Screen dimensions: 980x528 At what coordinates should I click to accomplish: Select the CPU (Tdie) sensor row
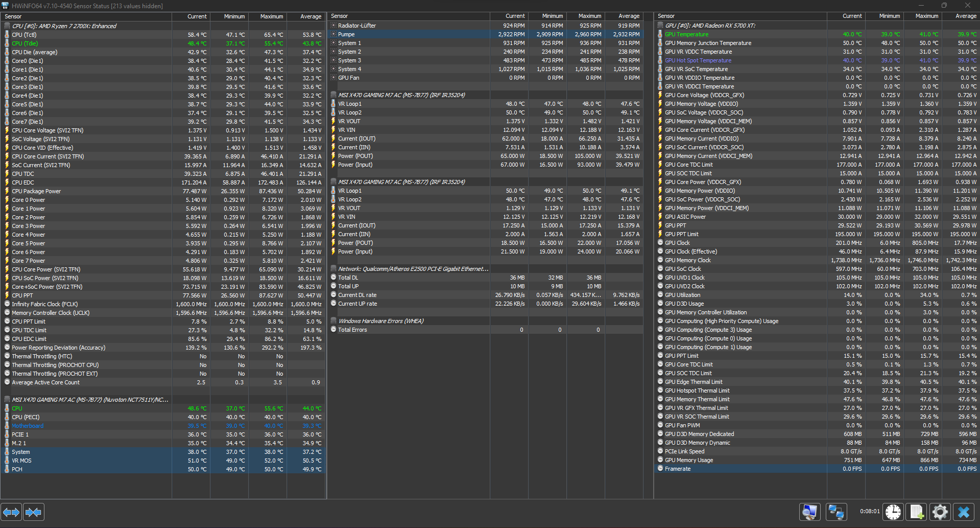[163, 43]
